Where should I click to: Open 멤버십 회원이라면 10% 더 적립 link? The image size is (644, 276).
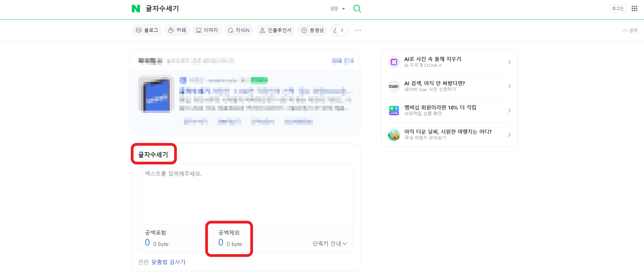click(x=440, y=107)
